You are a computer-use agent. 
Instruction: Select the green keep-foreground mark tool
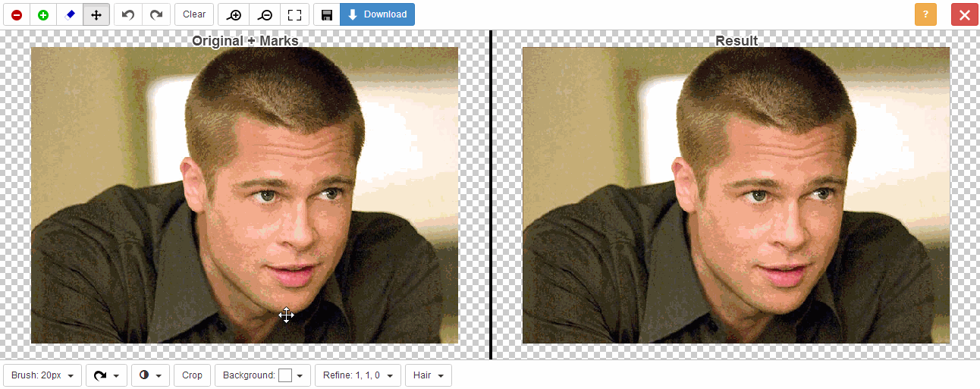(x=43, y=14)
